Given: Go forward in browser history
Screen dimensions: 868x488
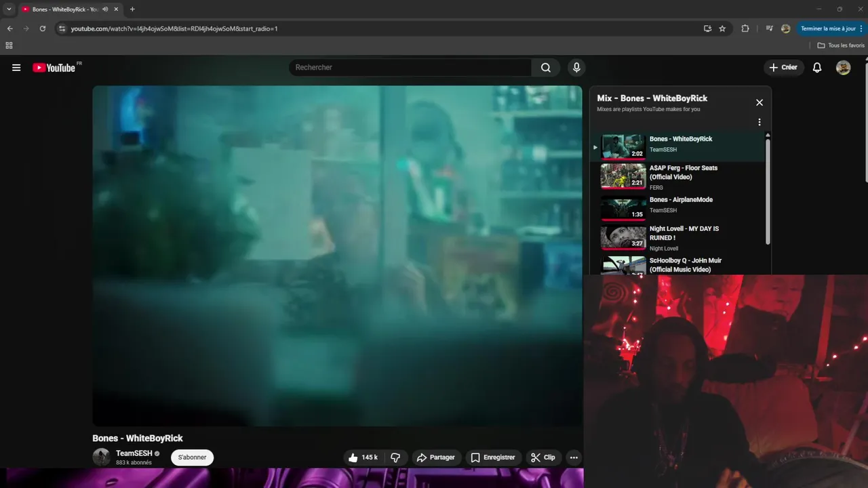Looking at the screenshot, I should [x=26, y=28].
